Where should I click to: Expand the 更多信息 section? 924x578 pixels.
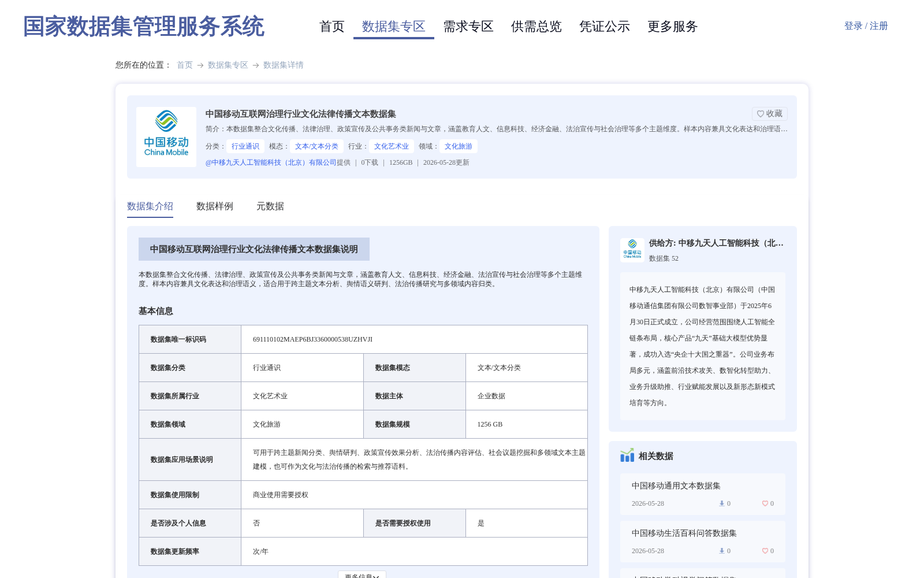tap(362, 575)
